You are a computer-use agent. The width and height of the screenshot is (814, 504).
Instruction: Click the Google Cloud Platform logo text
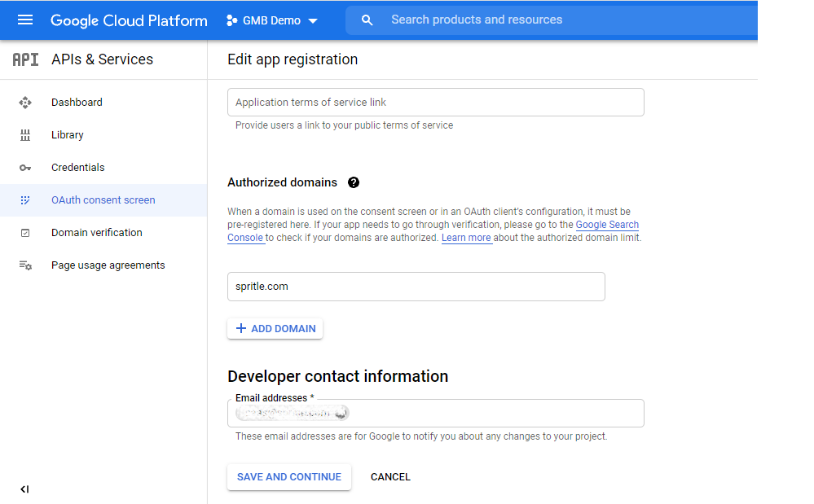129,20
